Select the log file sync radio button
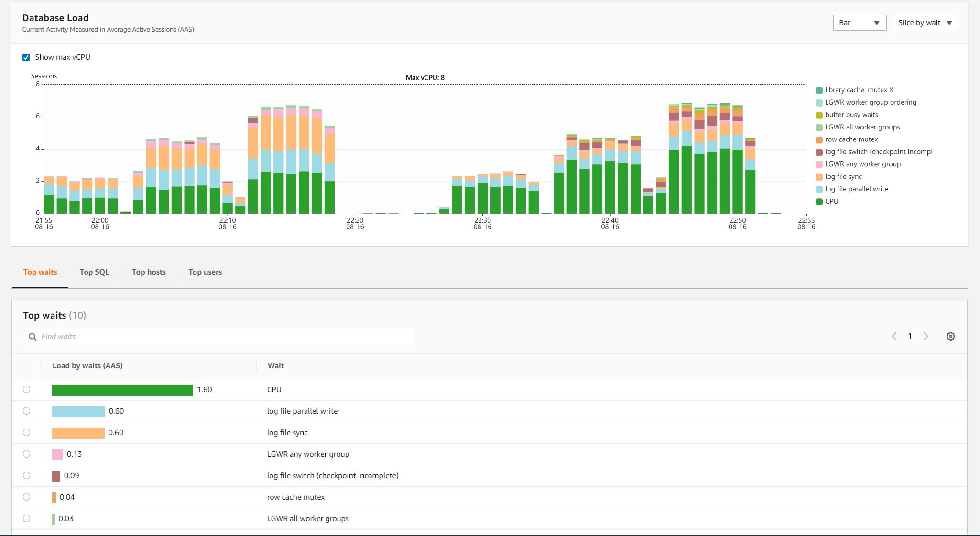The height and width of the screenshot is (536, 980). coord(27,432)
